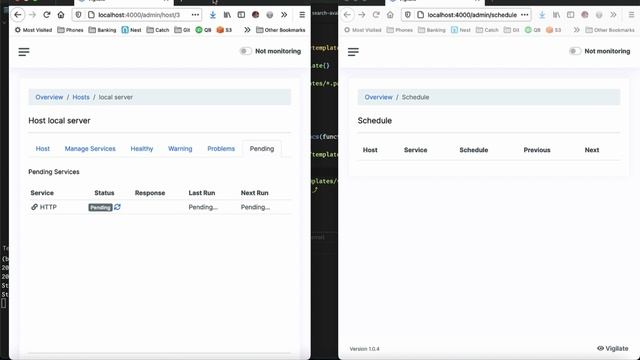
Task: Click Back arrow in Schedule browser window
Action: (x=347, y=15)
